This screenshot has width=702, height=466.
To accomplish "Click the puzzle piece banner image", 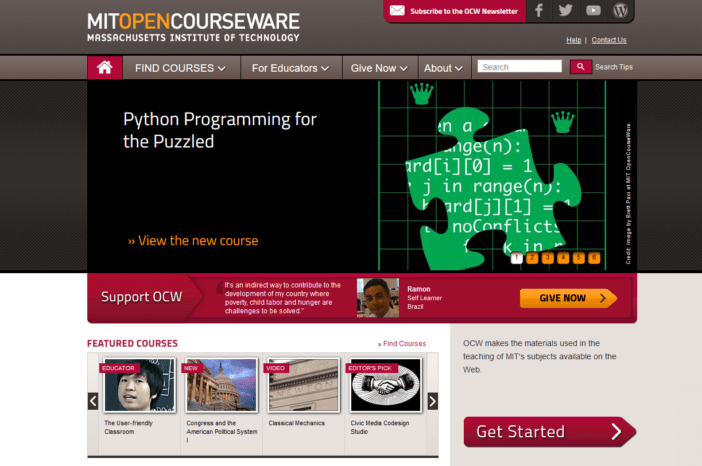I will click(492, 188).
